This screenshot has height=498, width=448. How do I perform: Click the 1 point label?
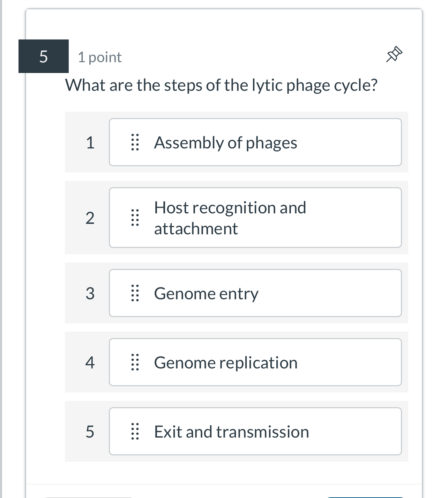click(100, 57)
